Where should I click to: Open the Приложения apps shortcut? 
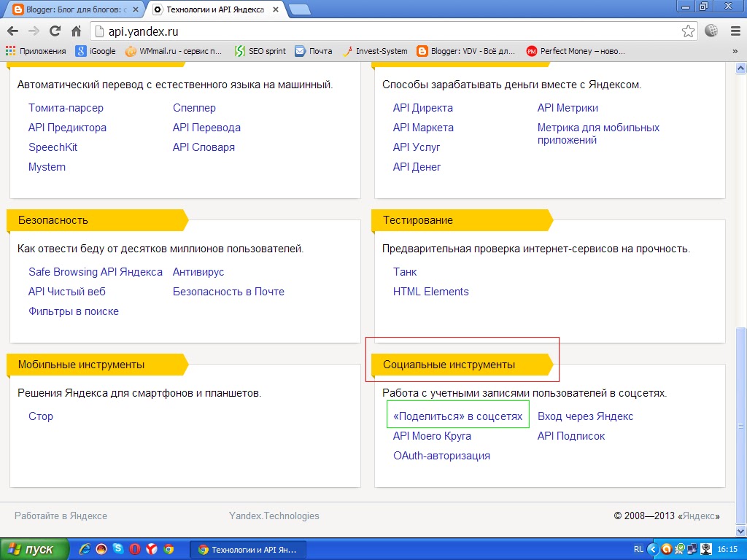point(36,51)
